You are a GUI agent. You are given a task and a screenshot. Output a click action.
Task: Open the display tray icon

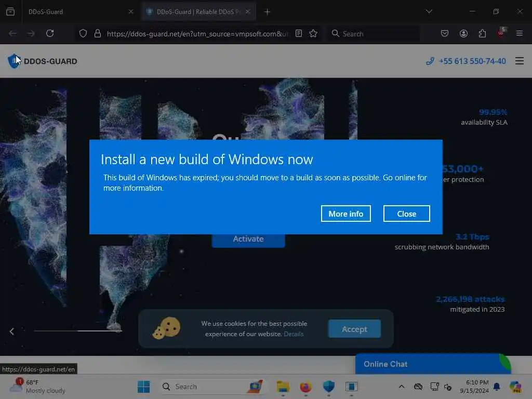(434, 387)
